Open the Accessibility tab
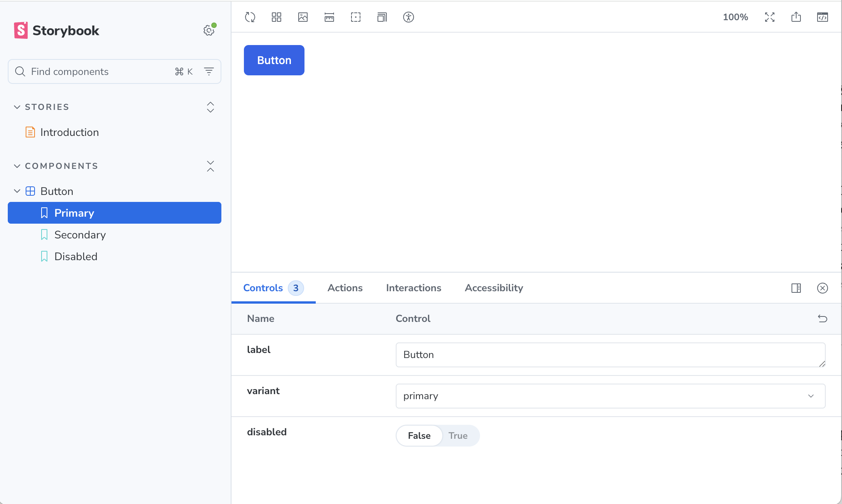842x504 pixels. pyautogui.click(x=494, y=288)
